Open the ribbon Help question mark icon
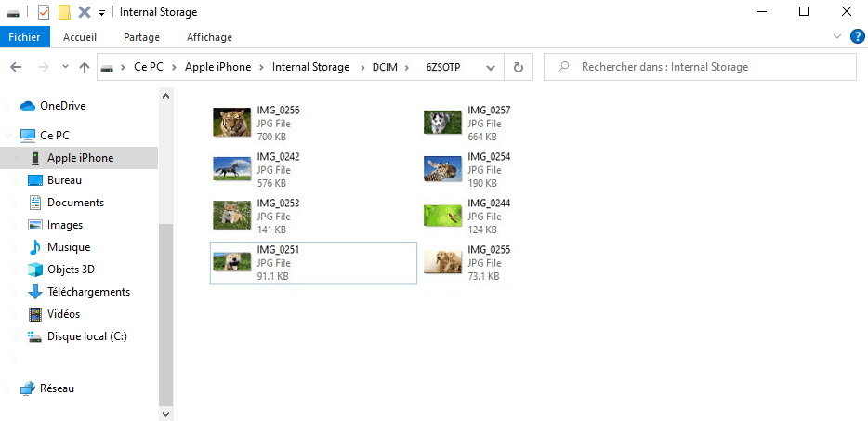868x421 pixels. 857,37
